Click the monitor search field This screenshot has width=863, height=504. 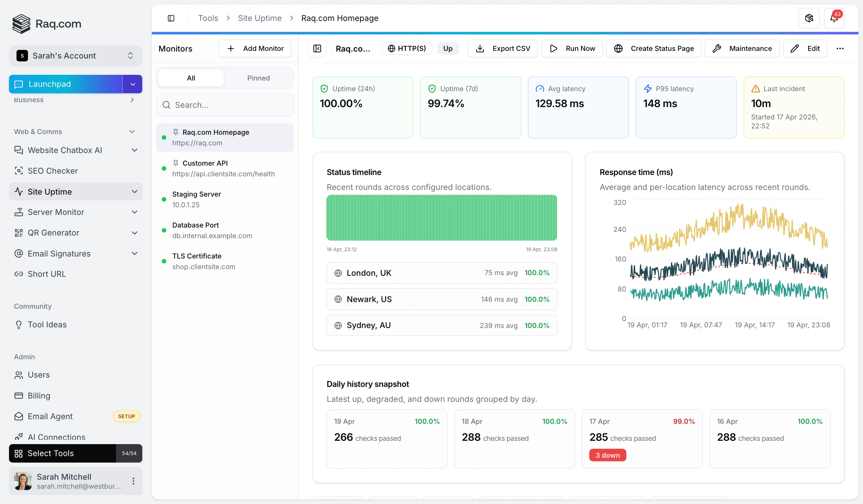(x=225, y=105)
